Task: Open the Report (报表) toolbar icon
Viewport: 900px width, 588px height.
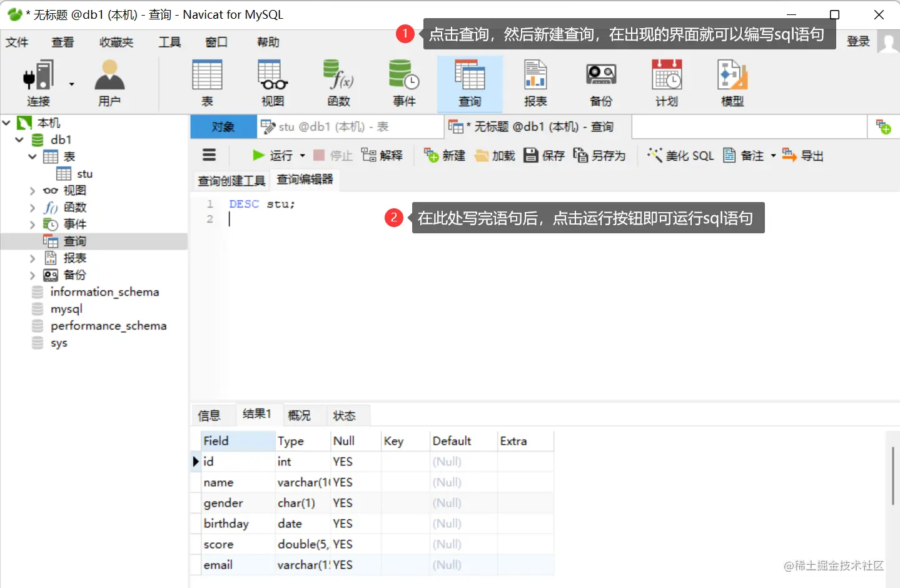Action: click(x=535, y=83)
